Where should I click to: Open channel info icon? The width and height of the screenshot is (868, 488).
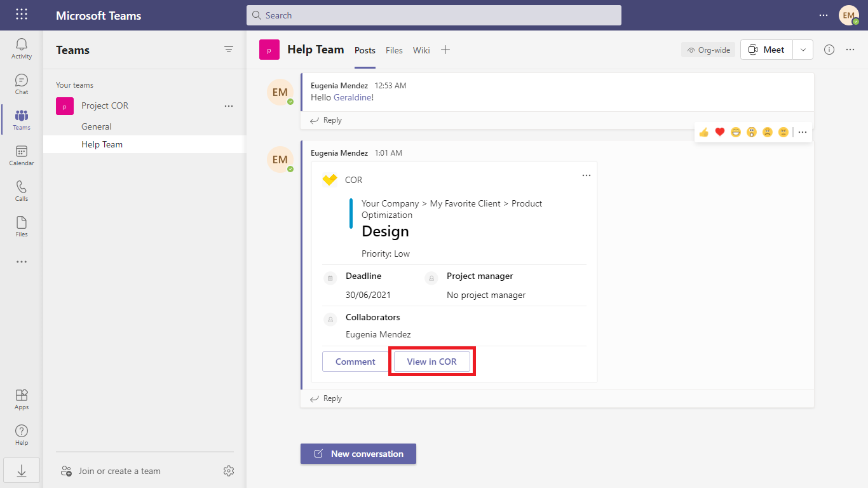pyautogui.click(x=829, y=50)
